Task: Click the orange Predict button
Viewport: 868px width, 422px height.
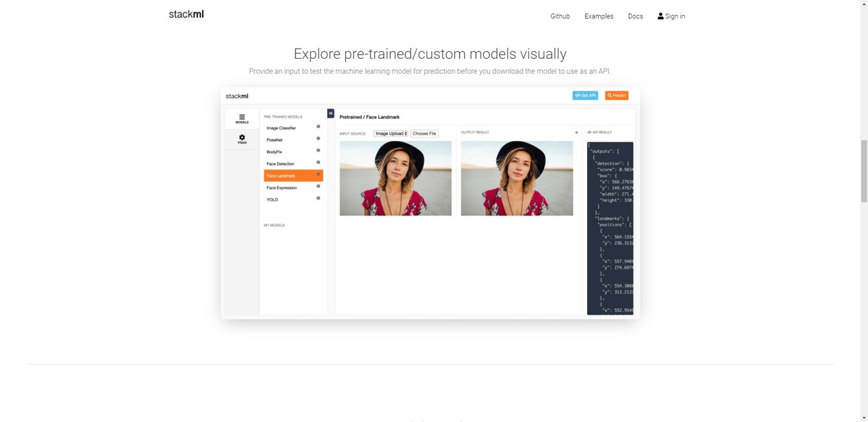Action: (616, 95)
